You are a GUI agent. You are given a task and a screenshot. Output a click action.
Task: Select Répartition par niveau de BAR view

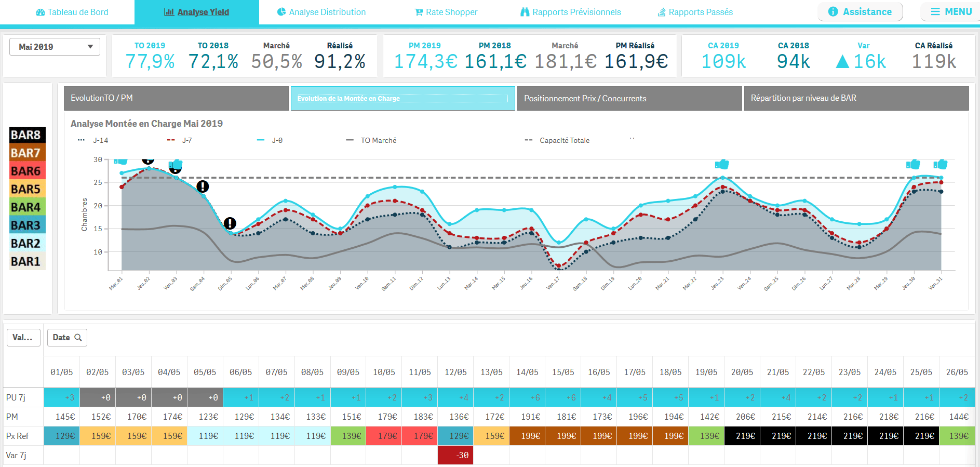coord(856,98)
